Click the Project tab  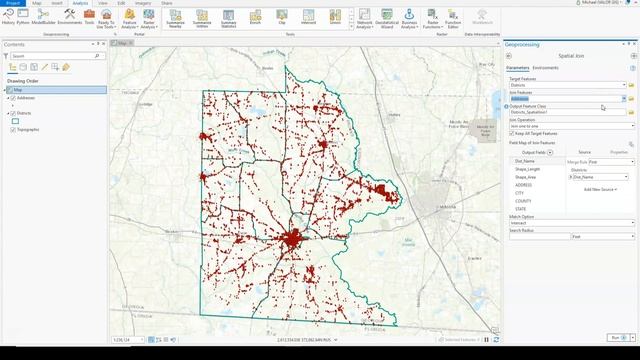coord(13,3)
